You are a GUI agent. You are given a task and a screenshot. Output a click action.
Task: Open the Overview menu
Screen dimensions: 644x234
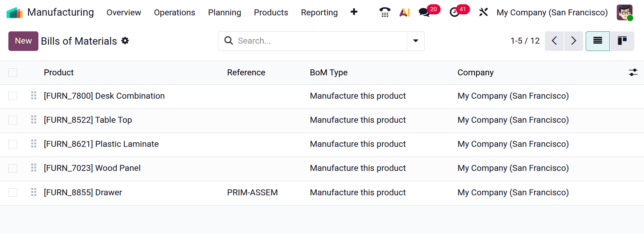tap(124, 13)
